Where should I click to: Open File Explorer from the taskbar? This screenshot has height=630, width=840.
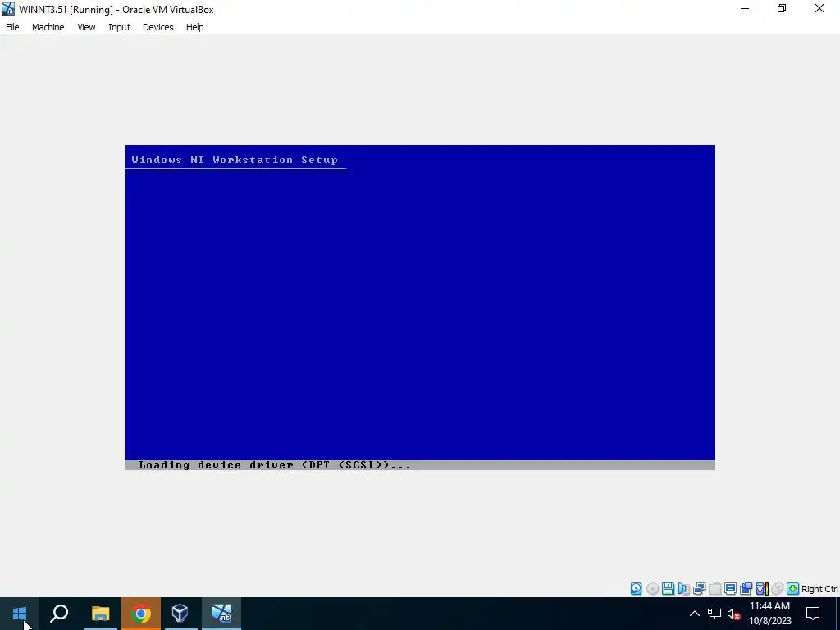click(x=100, y=614)
